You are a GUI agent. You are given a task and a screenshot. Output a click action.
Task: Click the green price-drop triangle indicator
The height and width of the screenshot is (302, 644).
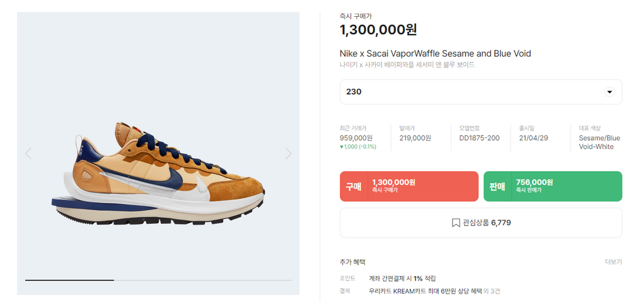point(342,147)
